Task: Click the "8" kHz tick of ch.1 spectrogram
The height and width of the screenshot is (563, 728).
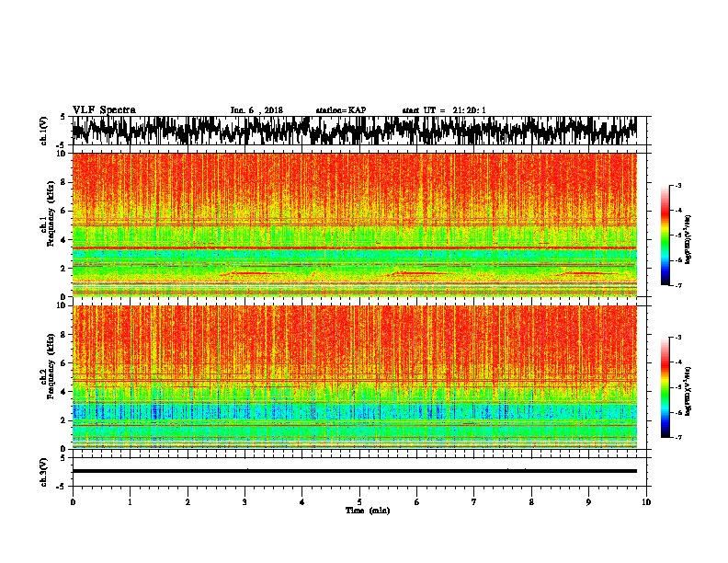Action: point(65,182)
